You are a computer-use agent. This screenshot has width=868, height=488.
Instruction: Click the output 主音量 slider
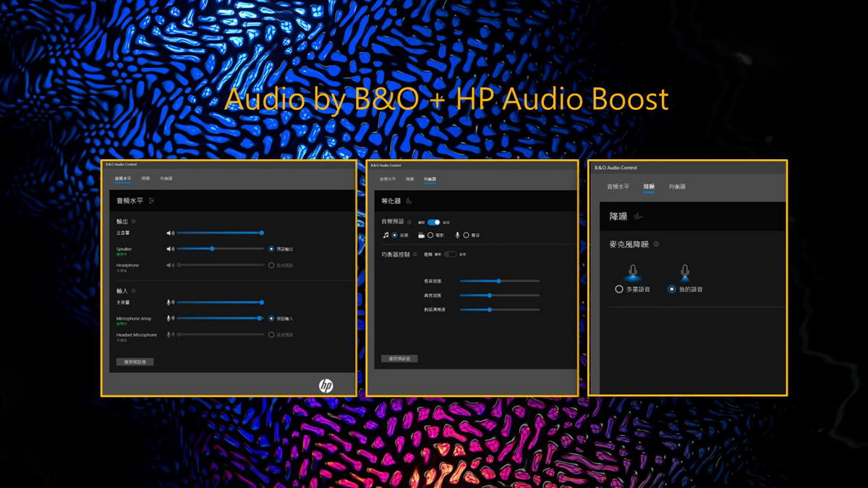click(220, 233)
